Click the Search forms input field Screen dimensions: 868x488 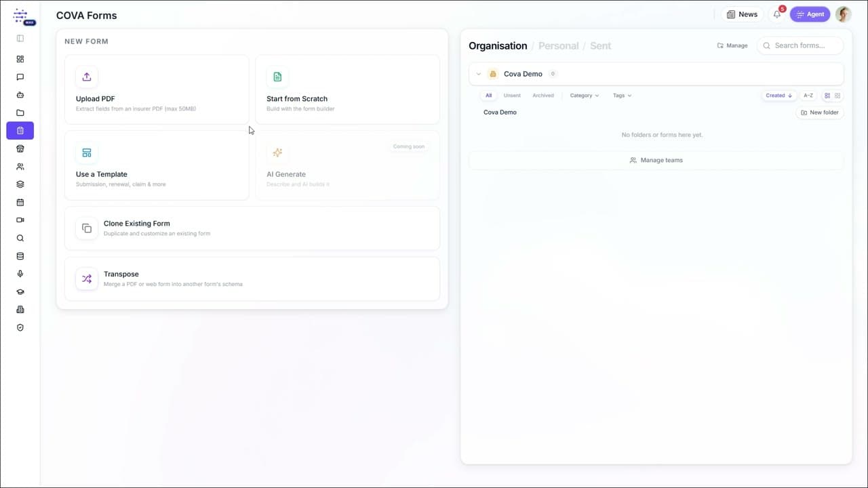800,45
